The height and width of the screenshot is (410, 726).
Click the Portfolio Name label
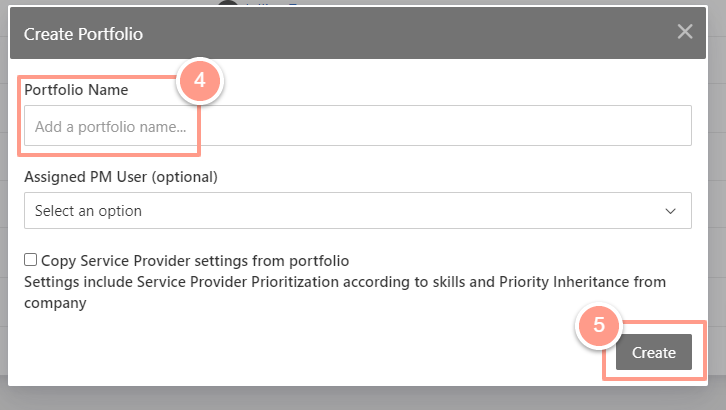click(x=76, y=90)
